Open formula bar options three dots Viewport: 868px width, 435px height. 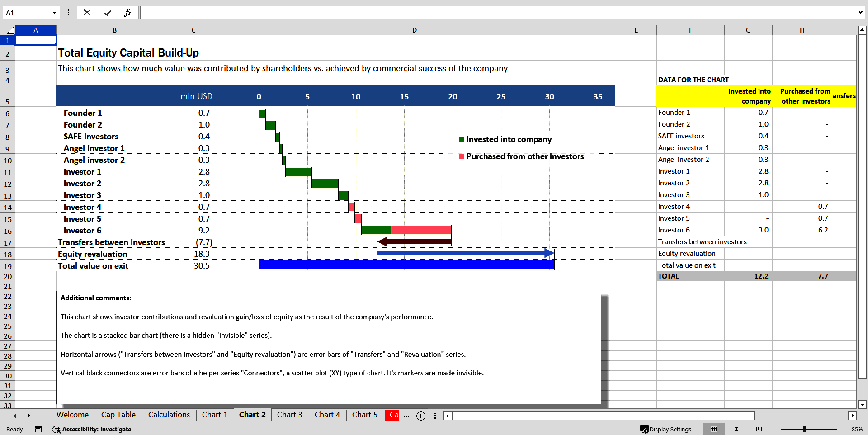coord(68,13)
